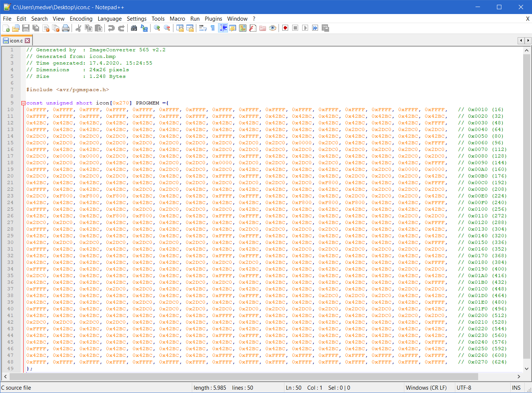Close icon.c using the tab's X
Screen dimensions: 532x393
pos(27,41)
